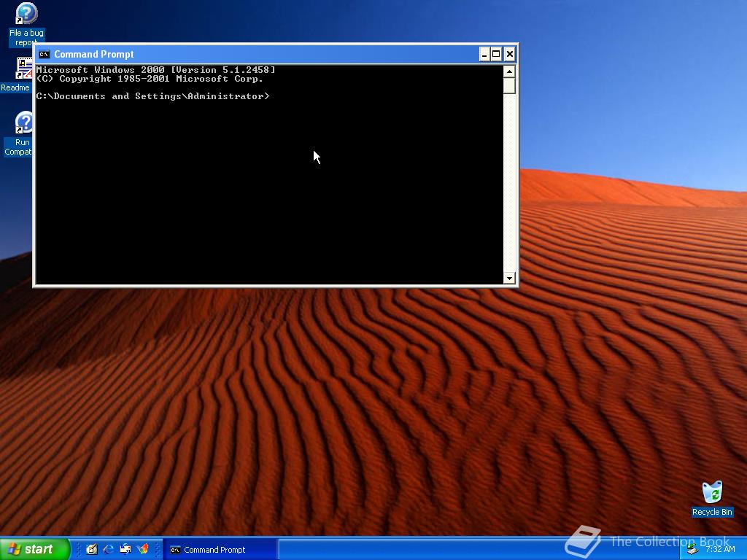Click the Safely Remove Hardware tray icon

pos(692,550)
